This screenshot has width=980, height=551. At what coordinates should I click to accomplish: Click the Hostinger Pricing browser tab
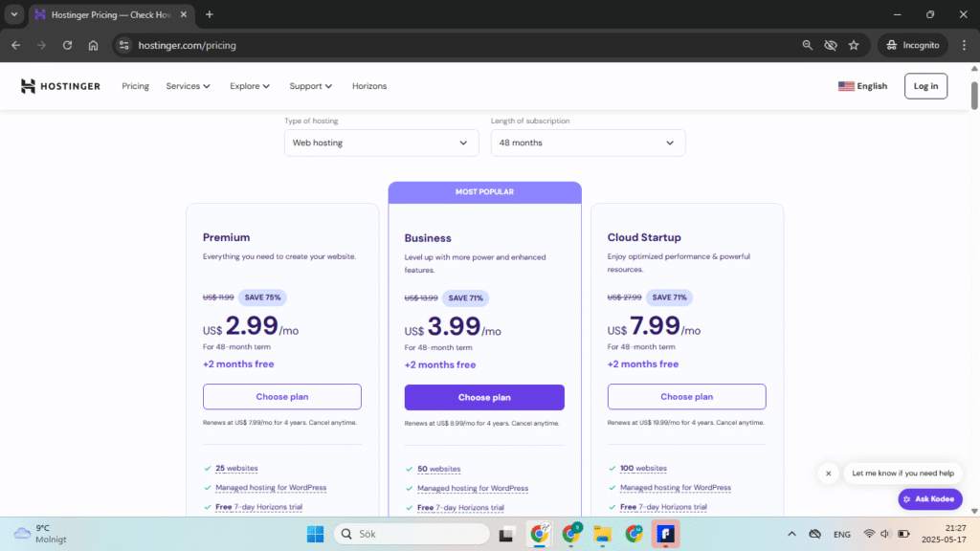[x=111, y=14]
